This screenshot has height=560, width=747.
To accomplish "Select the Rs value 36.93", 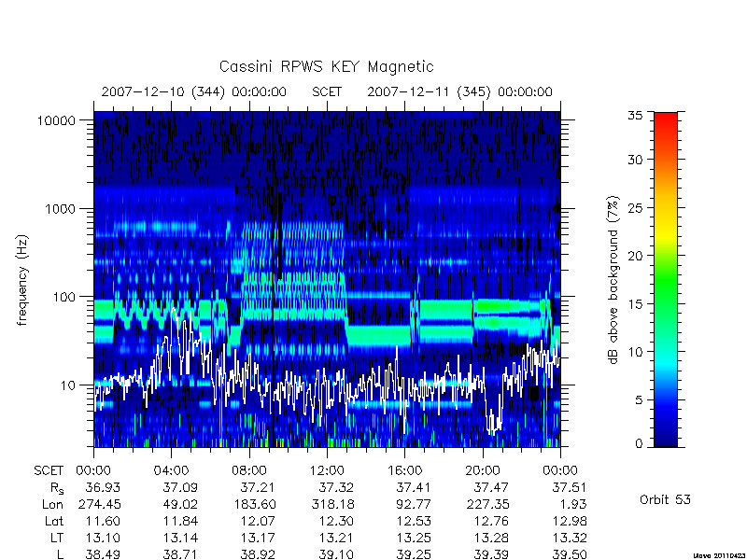I will (103, 487).
